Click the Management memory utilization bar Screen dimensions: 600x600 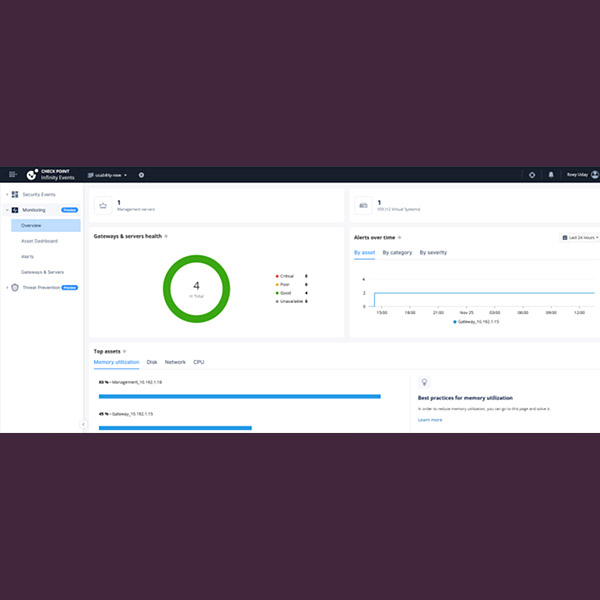click(x=240, y=396)
